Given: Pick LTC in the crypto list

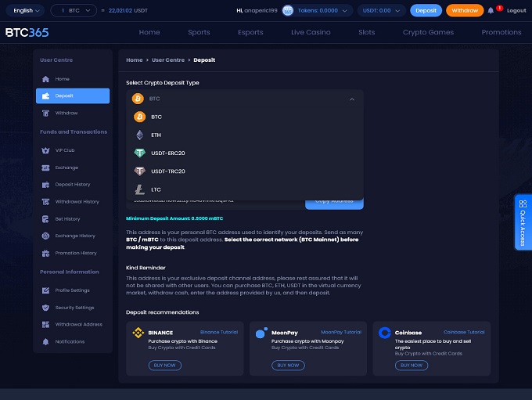Looking at the screenshot, I should coord(155,189).
